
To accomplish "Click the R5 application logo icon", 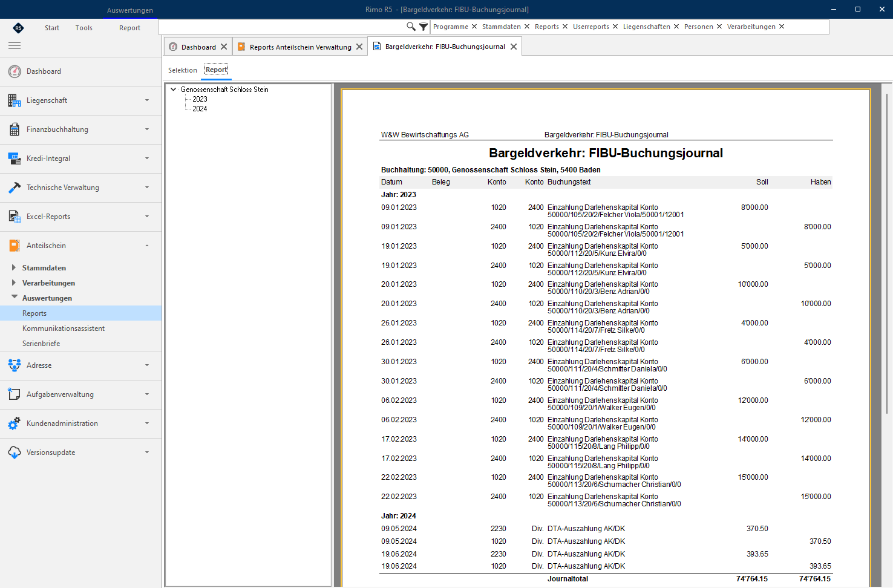I will pos(18,28).
